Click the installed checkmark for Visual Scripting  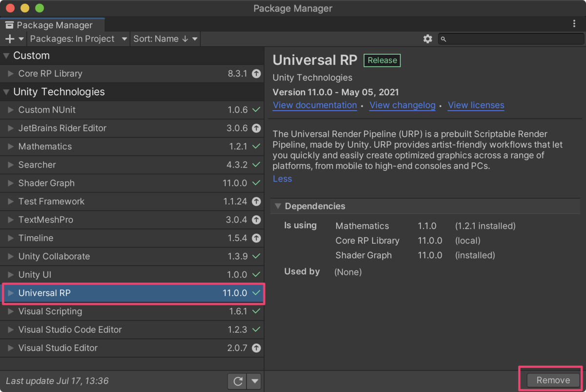[256, 311]
